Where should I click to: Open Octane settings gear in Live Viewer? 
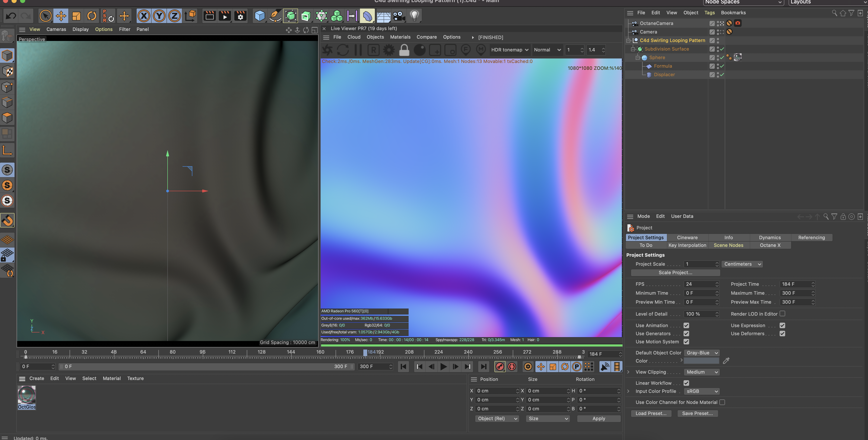[389, 50]
